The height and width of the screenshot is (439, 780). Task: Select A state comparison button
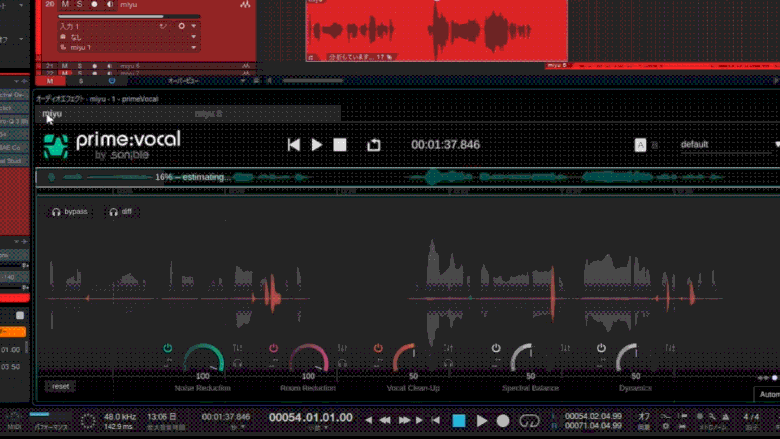(x=640, y=145)
